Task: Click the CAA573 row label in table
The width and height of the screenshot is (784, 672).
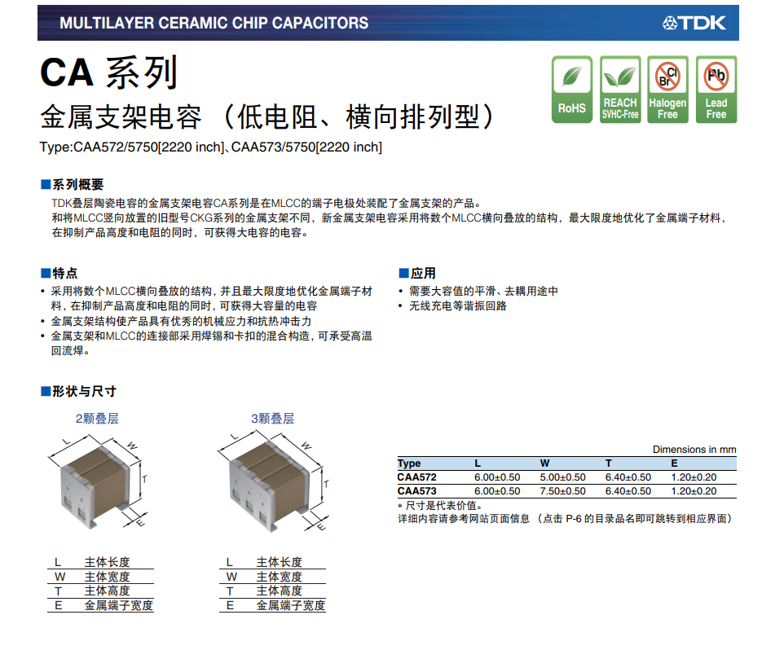Action: click(x=417, y=491)
